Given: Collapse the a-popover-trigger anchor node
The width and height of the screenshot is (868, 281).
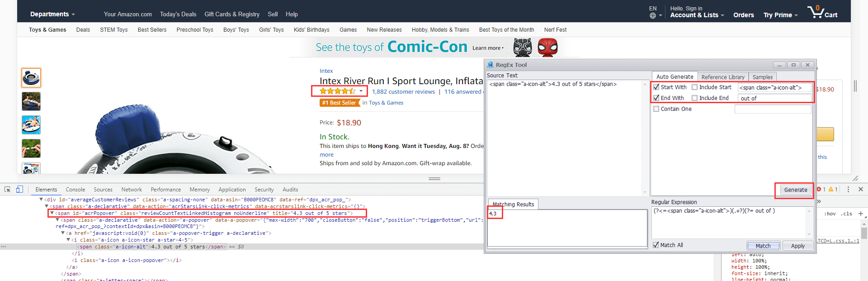Looking at the screenshot, I should [63, 233].
